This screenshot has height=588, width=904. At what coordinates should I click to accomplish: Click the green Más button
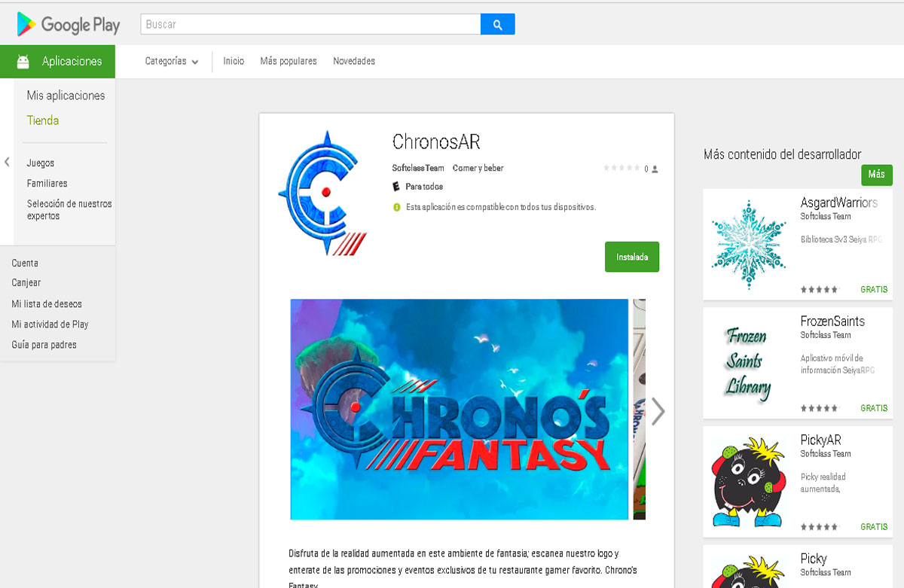click(x=877, y=175)
